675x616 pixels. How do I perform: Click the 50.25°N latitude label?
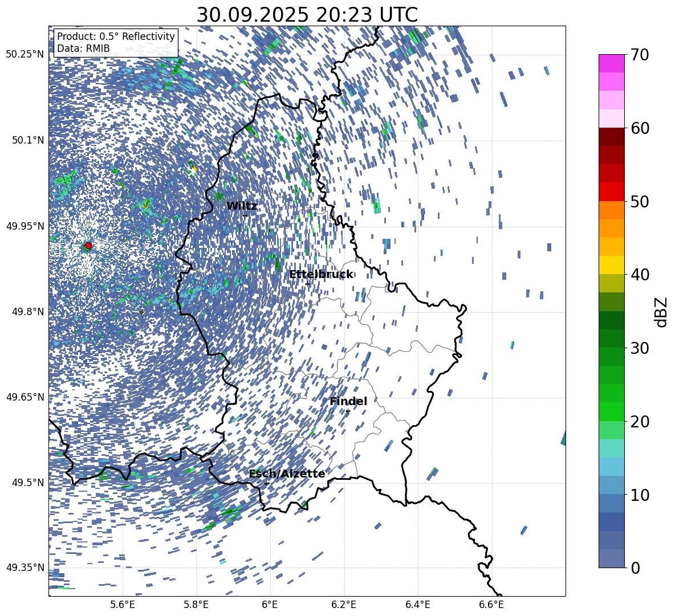point(25,55)
